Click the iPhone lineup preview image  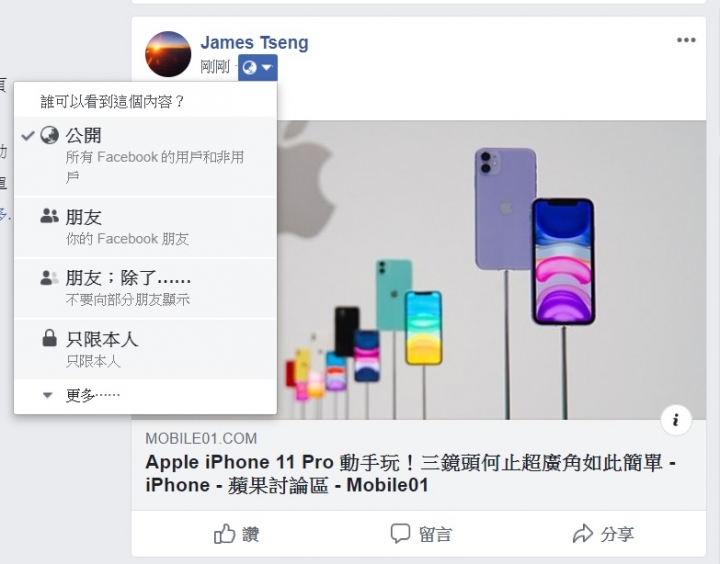click(491, 270)
